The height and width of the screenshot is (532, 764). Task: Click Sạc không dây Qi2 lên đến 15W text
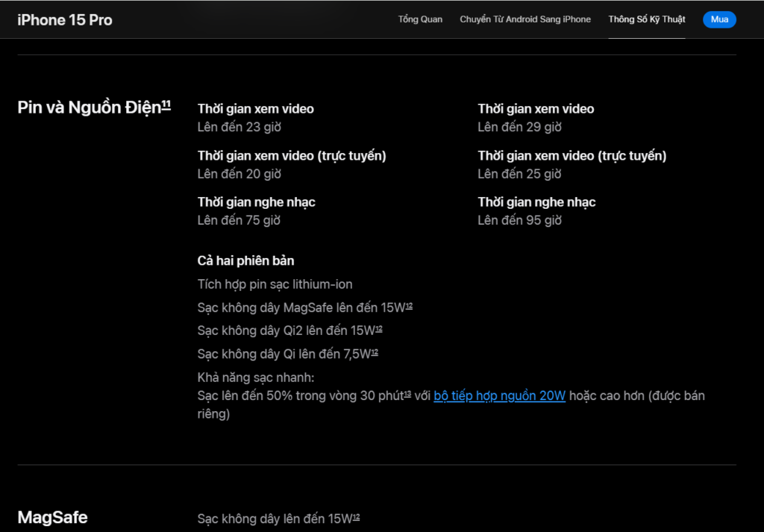coord(286,331)
